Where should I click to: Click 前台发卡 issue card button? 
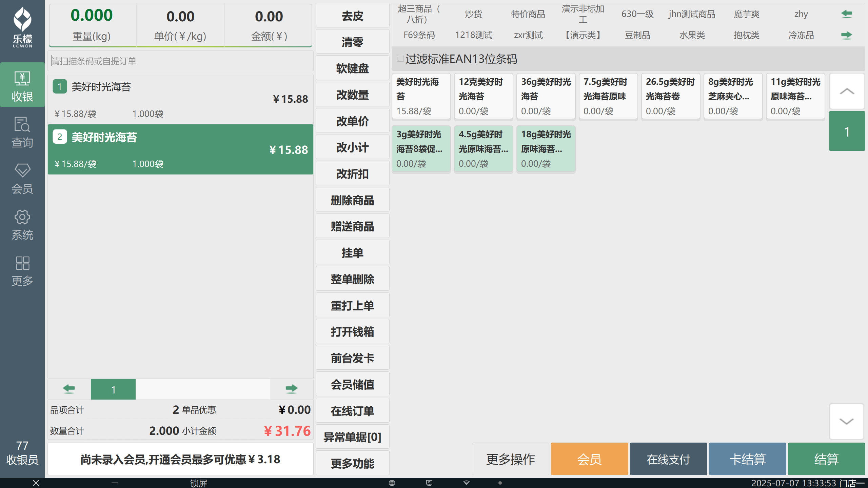pos(353,358)
